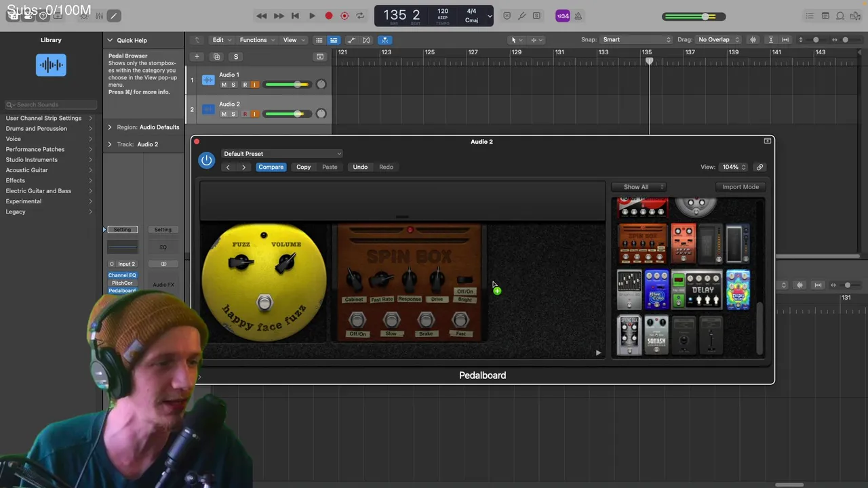The height and width of the screenshot is (488, 868).
Task: Click the red Record button
Action: 328,16
